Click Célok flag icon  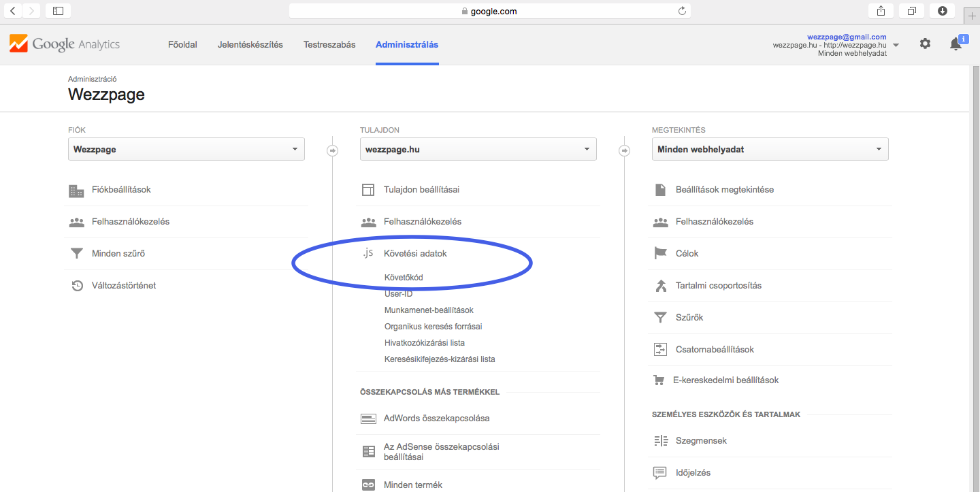tap(660, 254)
